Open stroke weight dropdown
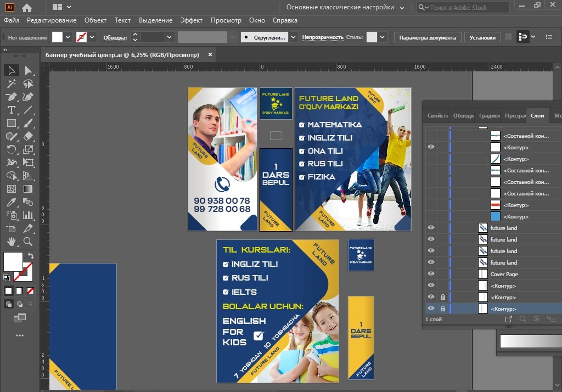Viewport: 562px width, 392px height. [169, 37]
